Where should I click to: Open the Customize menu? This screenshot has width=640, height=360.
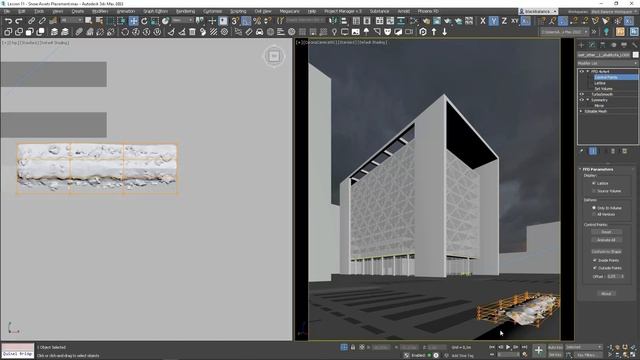[213, 11]
